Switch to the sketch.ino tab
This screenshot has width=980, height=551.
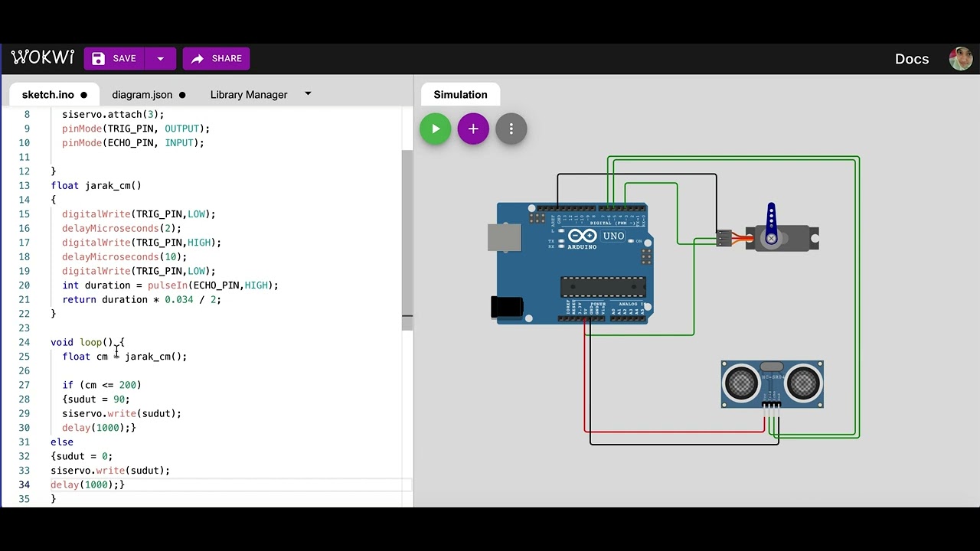54,95
